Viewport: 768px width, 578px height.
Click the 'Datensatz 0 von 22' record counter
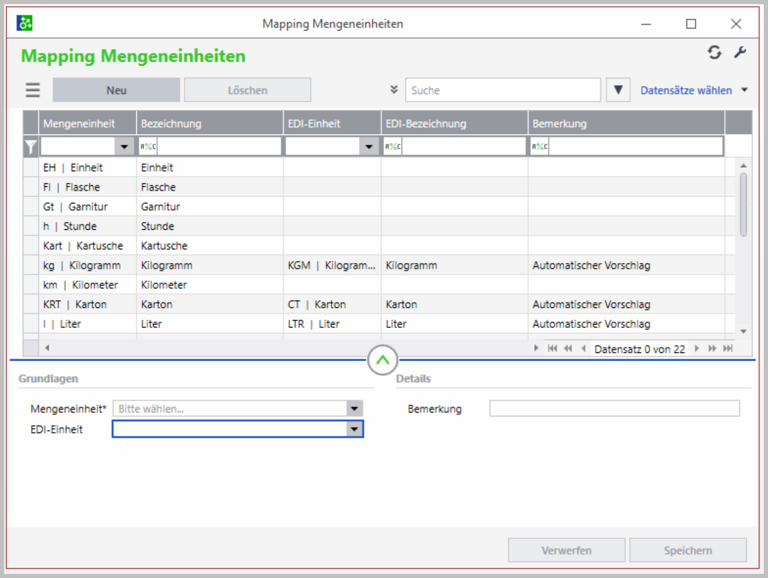pyautogui.click(x=639, y=349)
